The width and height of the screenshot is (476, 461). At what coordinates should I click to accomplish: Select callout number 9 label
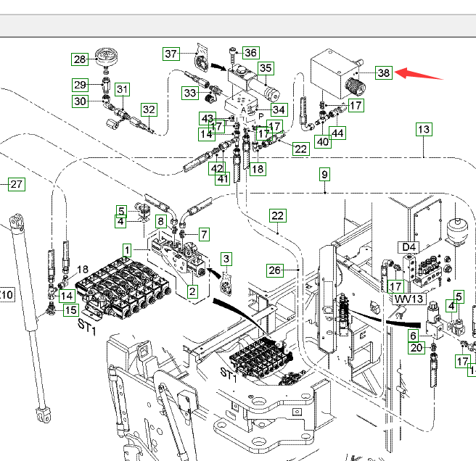[x=324, y=174]
